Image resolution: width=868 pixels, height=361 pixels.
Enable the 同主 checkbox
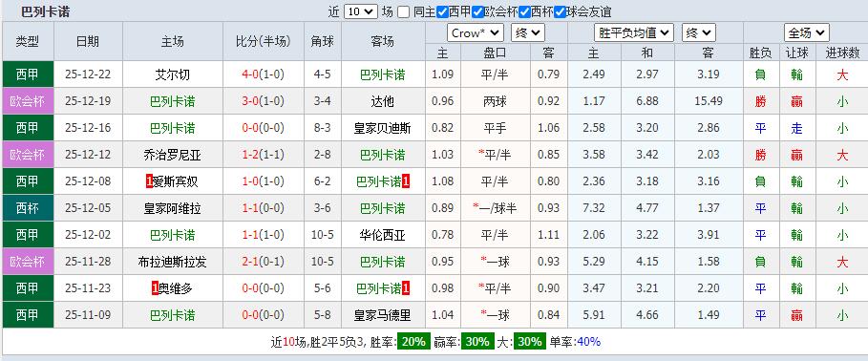(404, 11)
